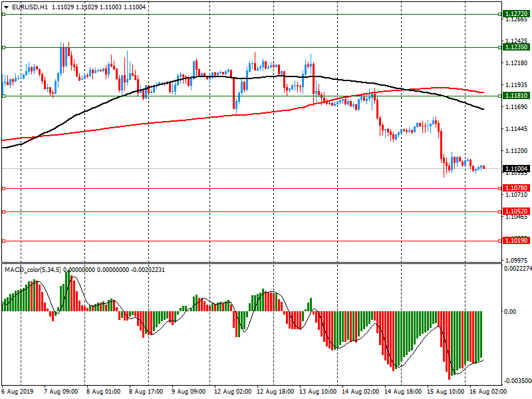This screenshot has width=532, height=399.
Task: Click left handle of 1.10780 line
Action: 3,188
